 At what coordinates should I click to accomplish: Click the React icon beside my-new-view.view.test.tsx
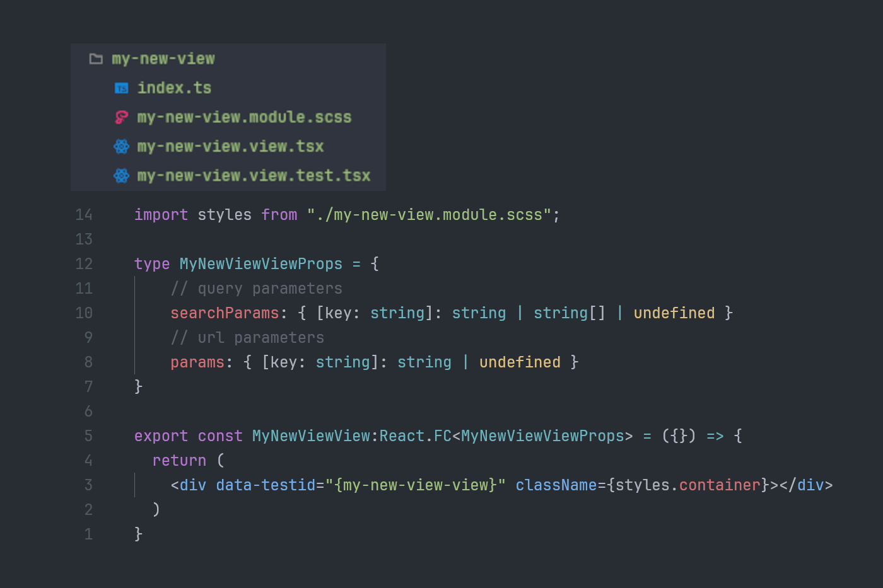tap(121, 176)
